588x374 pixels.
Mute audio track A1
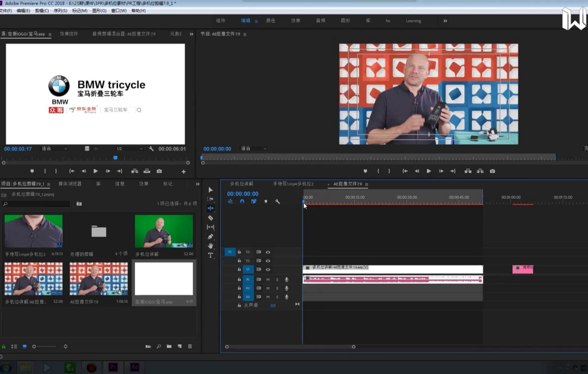268,279
